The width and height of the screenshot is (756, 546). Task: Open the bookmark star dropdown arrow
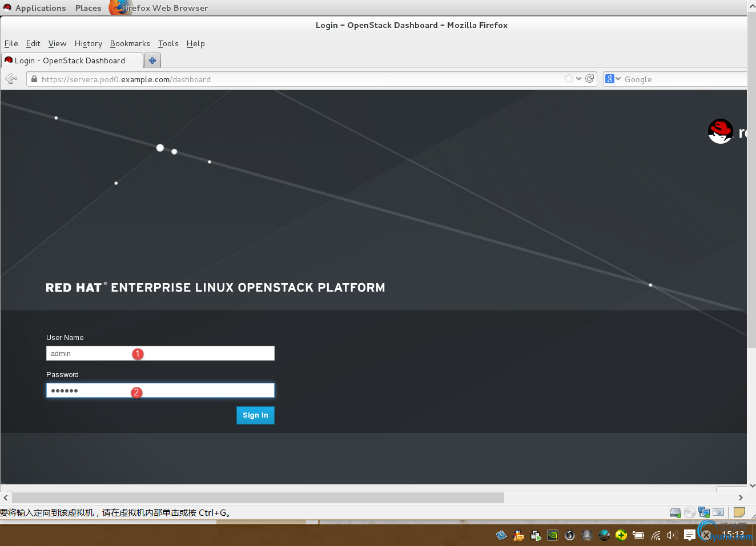578,79
